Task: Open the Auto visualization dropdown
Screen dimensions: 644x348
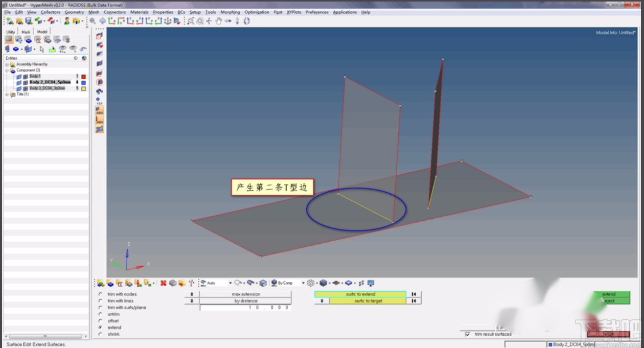Action: click(x=230, y=283)
